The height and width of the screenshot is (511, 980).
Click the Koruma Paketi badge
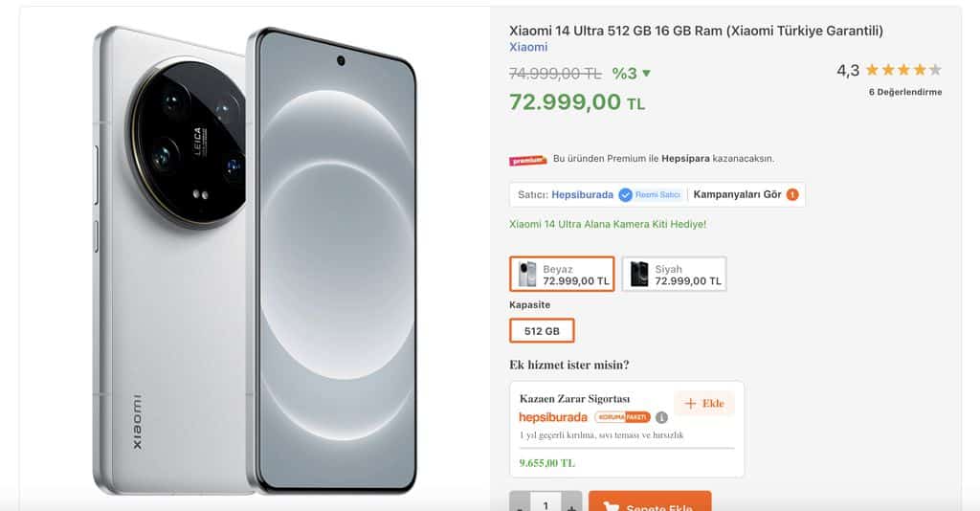coord(622,417)
